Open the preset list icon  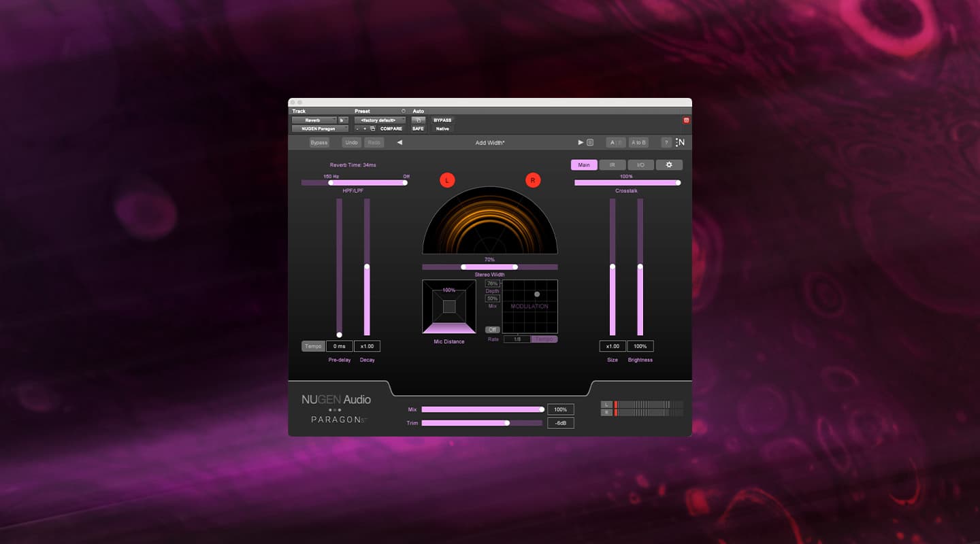[x=590, y=143]
